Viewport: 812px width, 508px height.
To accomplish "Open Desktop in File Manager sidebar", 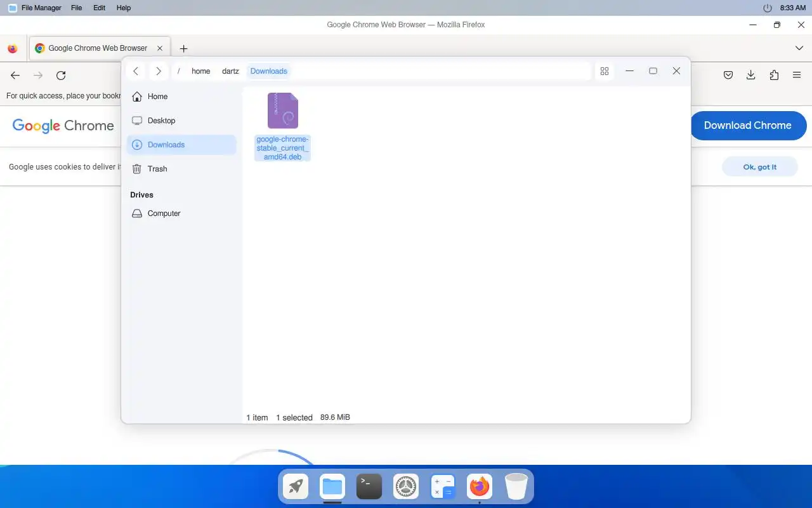I will [x=181, y=121].
